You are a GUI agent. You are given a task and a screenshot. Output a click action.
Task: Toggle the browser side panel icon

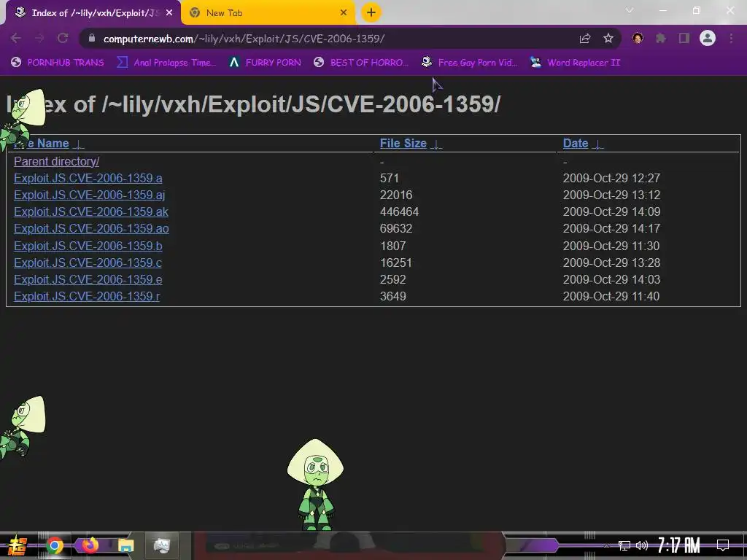pyautogui.click(x=684, y=39)
